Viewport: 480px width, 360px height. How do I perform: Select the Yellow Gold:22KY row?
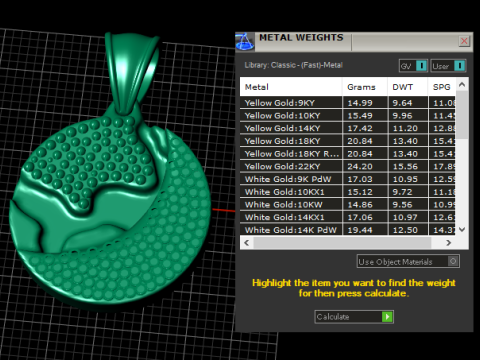[348, 166]
